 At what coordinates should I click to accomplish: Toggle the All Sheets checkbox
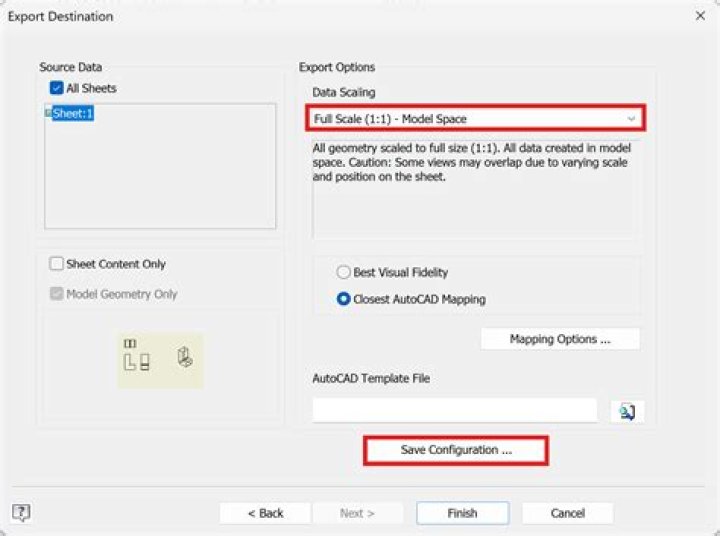(x=56, y=88)
